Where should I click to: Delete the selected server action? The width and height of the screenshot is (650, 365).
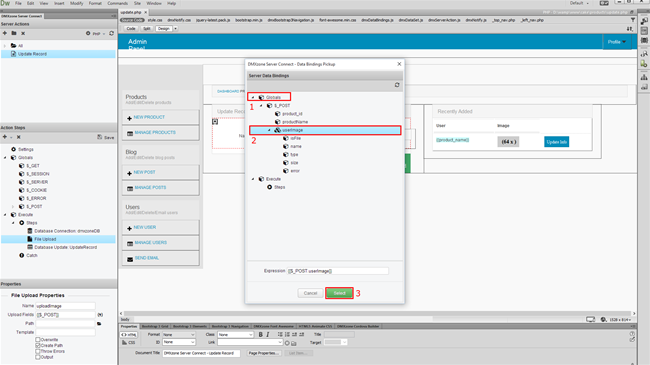pyautogui.click(x=23, y=33)
